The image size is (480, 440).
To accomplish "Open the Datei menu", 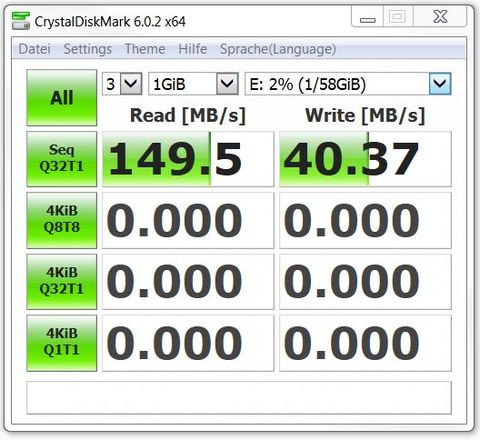I will 35,49.
